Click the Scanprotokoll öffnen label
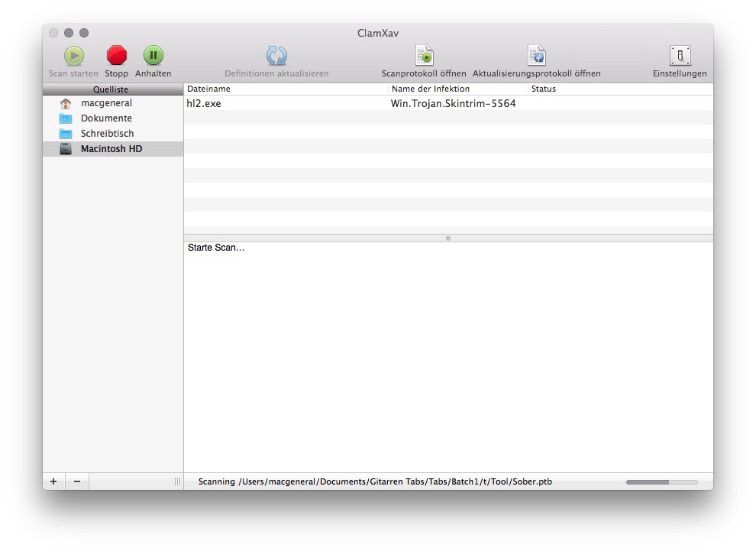756x551 pixels. 425,74
